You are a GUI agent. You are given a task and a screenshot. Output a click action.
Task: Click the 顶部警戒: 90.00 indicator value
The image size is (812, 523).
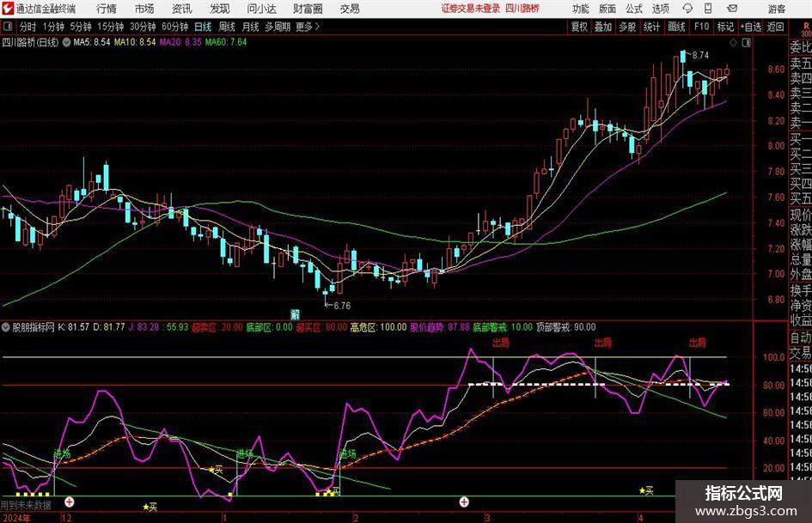point(565,327)
